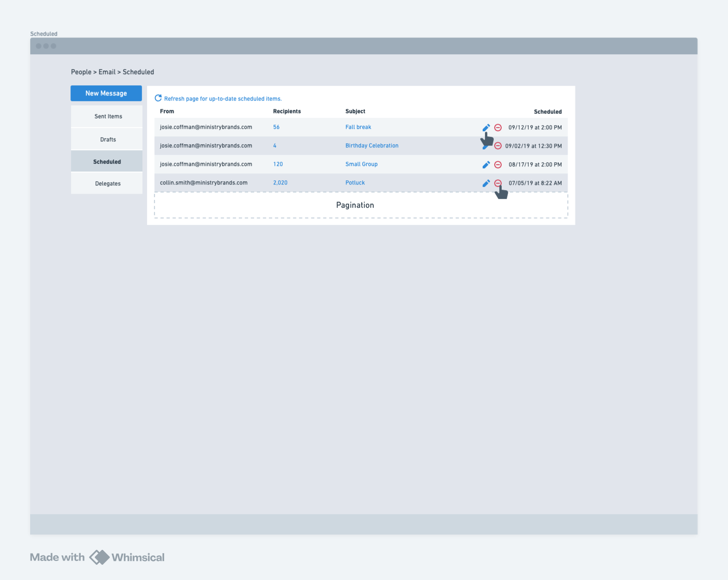Click People in the breadcrumb
The width and height of the screenshot is (728, 580).
(81, 72)
